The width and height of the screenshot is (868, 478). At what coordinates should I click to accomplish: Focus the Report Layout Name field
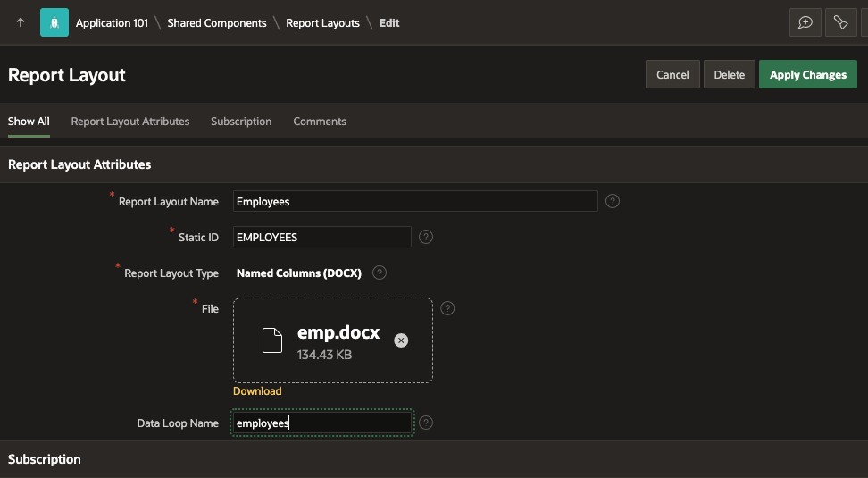click(415, 201)
